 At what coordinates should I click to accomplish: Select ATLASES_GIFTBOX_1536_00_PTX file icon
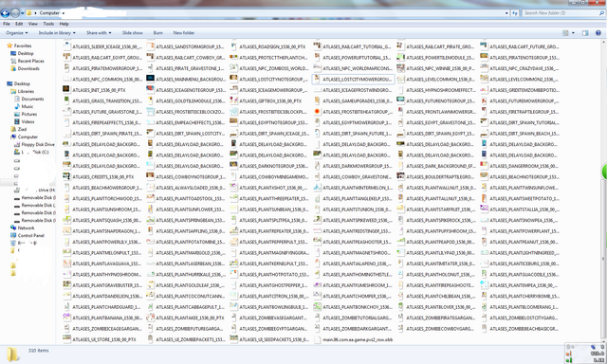[x=233, y=100]
